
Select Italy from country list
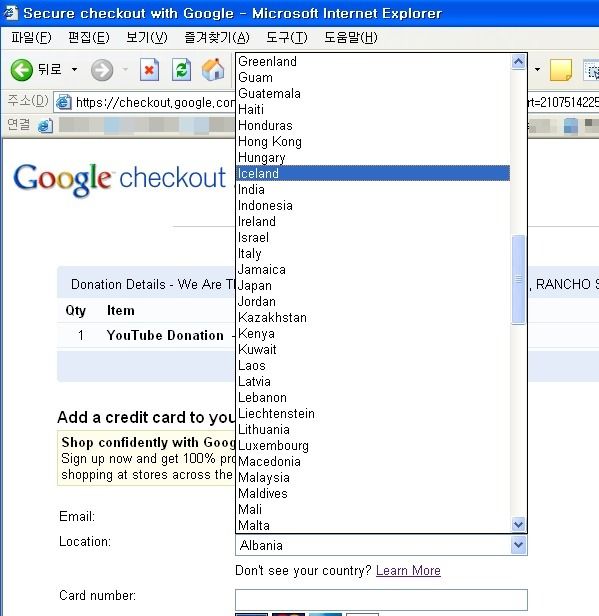[x=373, y=253]
